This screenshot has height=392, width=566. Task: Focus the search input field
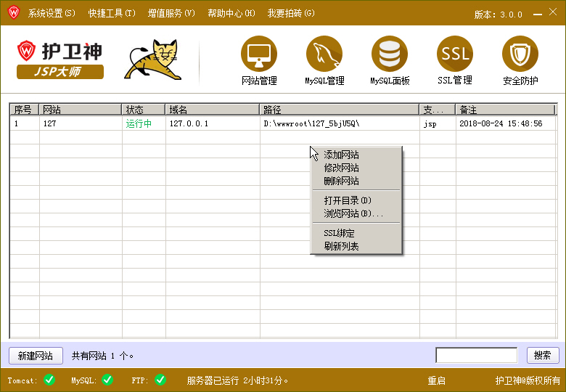click(x=475, y=355)
